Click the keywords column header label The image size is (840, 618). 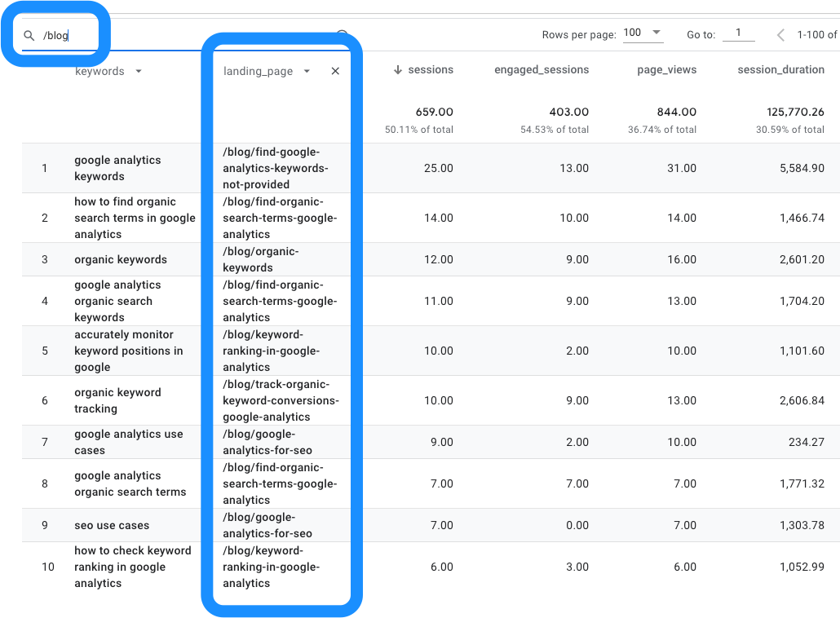99,71
